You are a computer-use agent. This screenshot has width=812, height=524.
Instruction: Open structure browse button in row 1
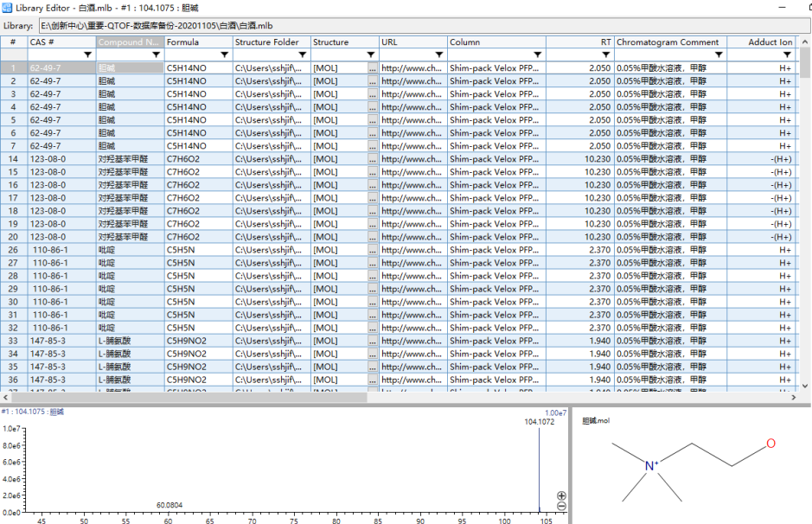click(x=373, y=68)
